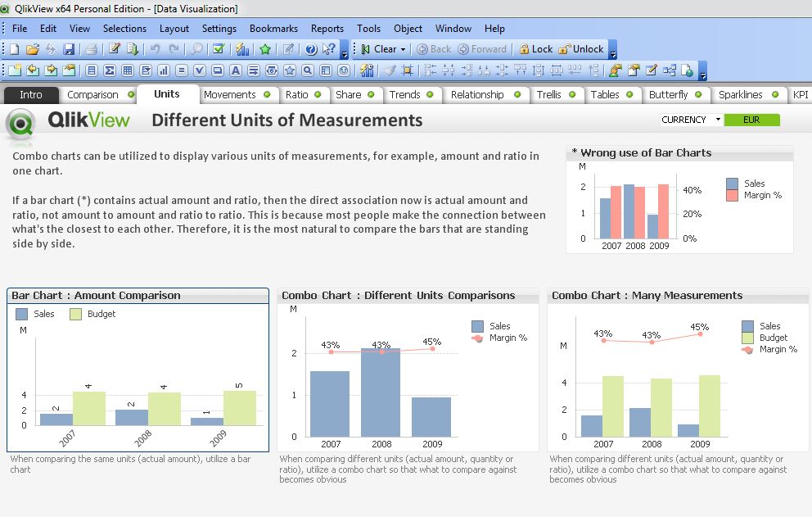Switch to WebView mode globe icon

pos(688,70)
